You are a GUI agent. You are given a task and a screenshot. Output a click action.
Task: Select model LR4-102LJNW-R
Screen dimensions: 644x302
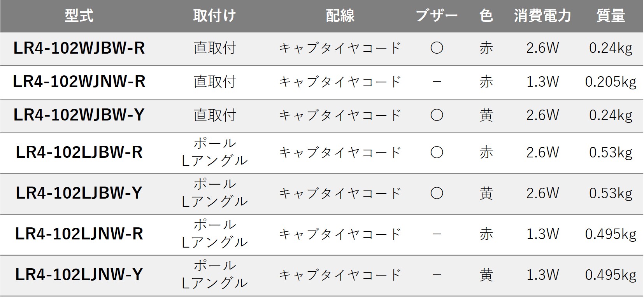point(79,234)
